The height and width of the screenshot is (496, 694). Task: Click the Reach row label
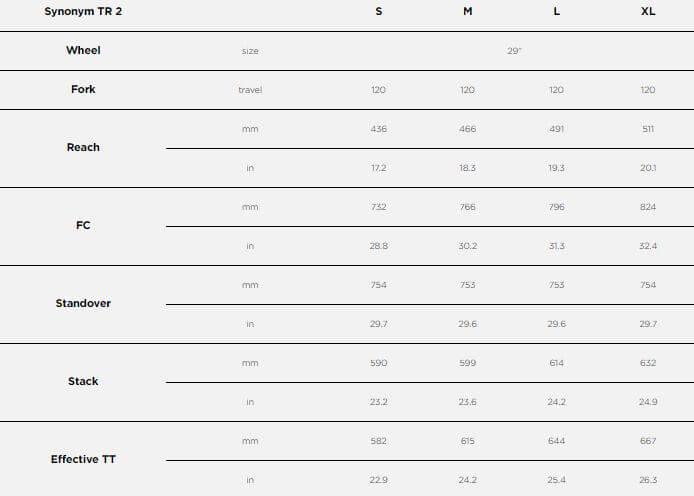83,147
